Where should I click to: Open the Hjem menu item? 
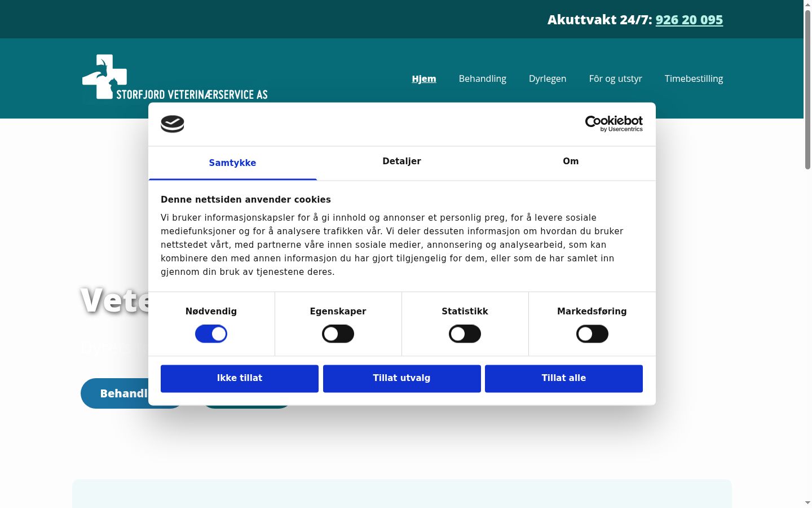tap(424, 78)
